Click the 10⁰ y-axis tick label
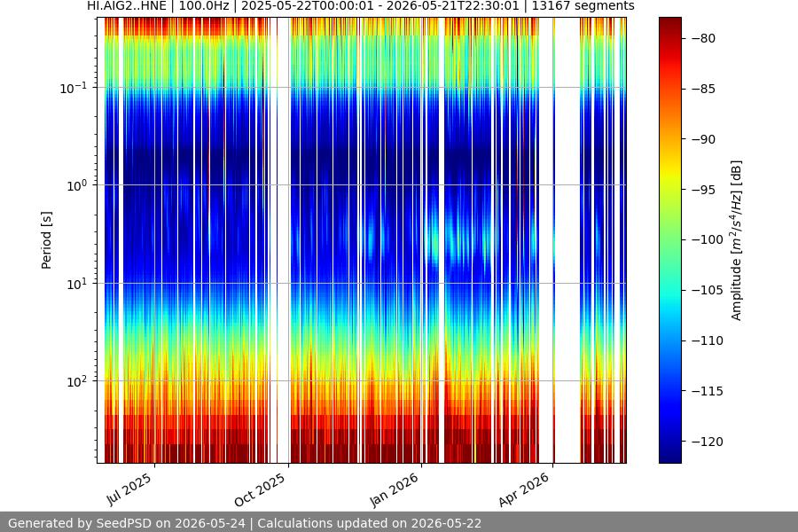 [77, 185]
